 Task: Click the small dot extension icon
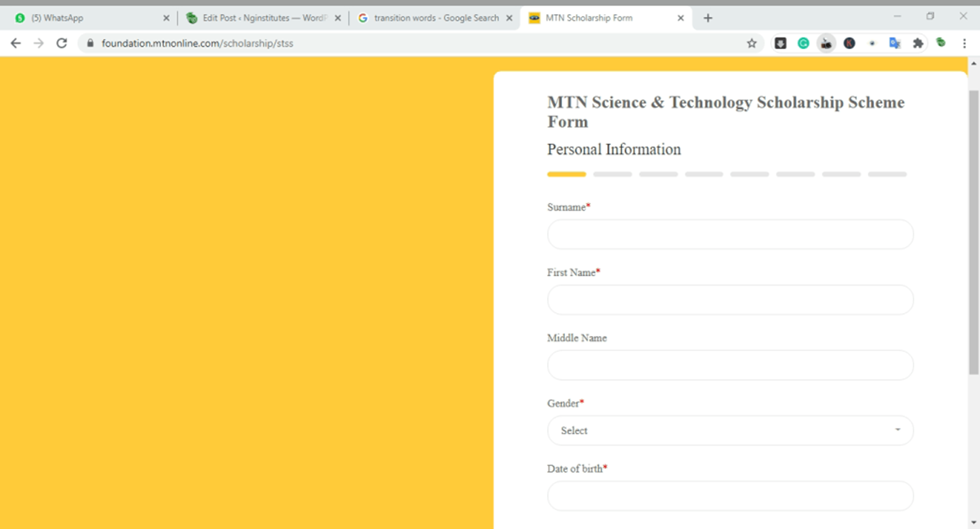point(872,43)
